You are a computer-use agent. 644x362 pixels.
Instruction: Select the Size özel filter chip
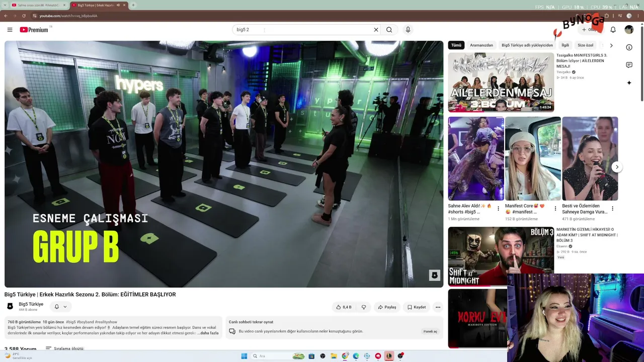585,45
